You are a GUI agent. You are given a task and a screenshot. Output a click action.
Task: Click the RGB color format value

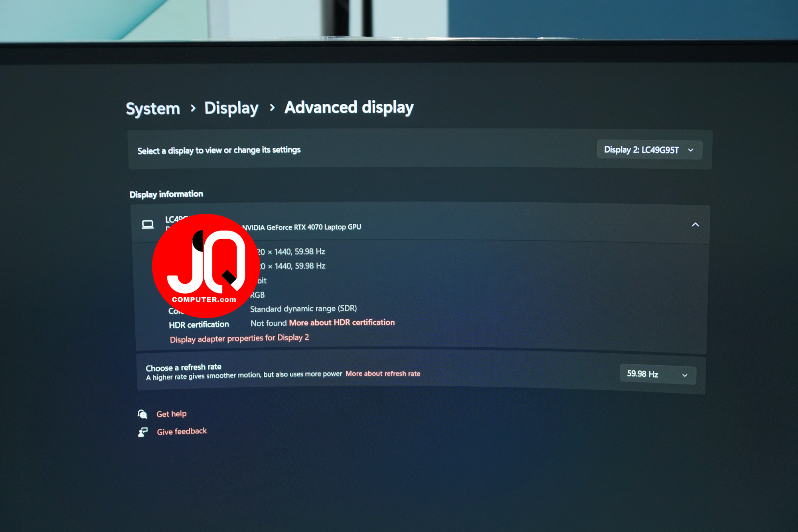257,295
